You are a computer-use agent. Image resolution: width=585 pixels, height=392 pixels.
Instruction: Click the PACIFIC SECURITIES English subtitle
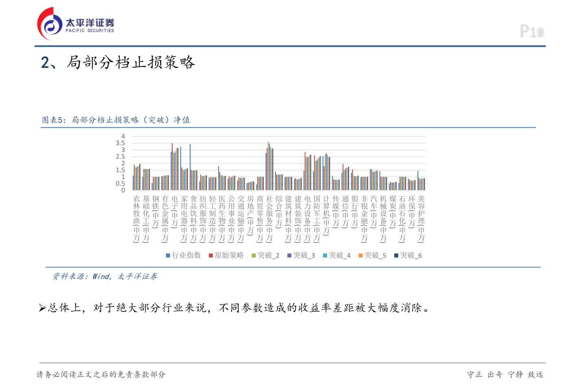[x=90, y=30]
